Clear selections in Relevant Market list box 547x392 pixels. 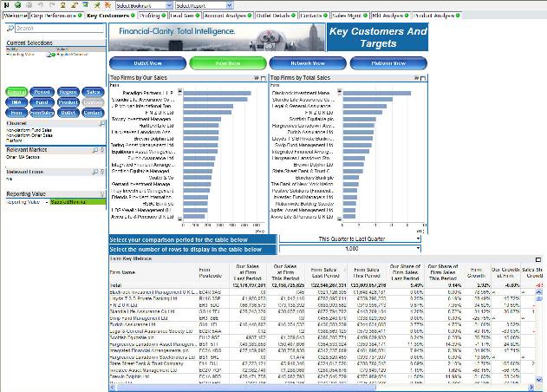click(102, 150)
